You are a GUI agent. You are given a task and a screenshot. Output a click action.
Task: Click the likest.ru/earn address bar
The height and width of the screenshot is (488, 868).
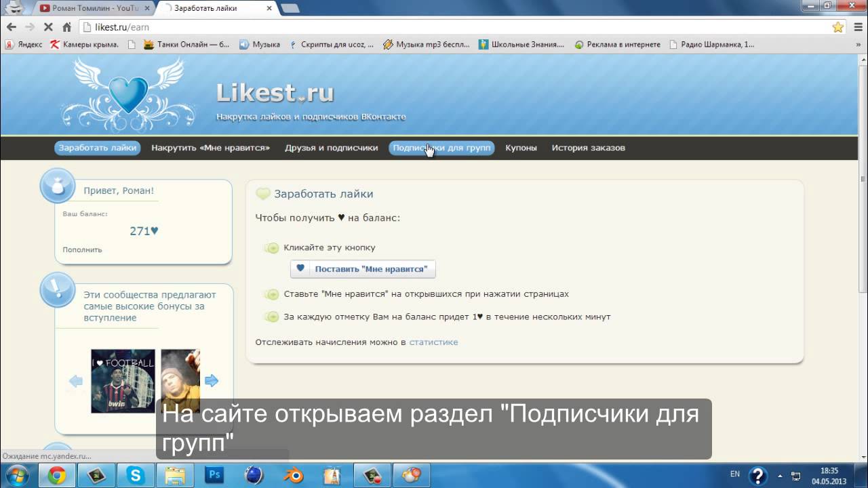point(454,27)
